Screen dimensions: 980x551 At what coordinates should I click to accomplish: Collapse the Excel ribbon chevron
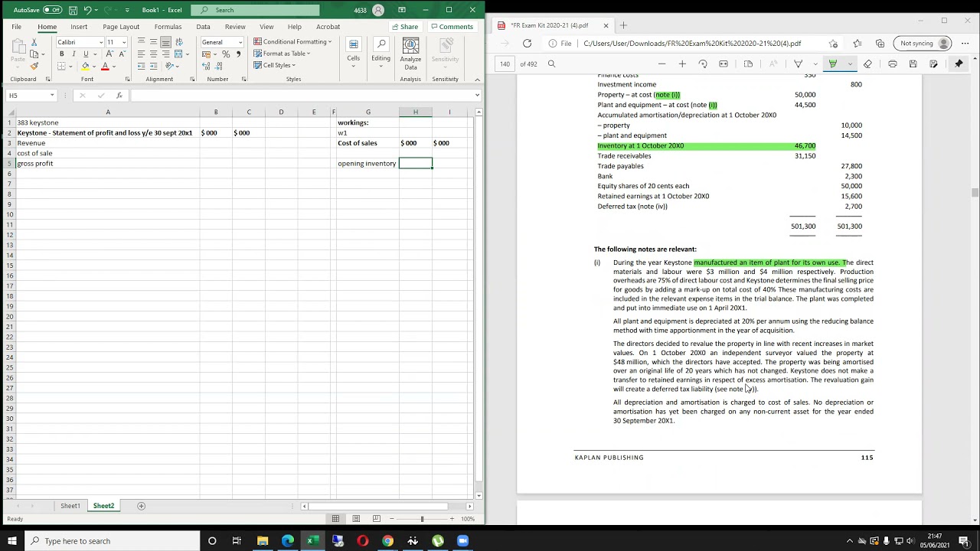[477, 79]
